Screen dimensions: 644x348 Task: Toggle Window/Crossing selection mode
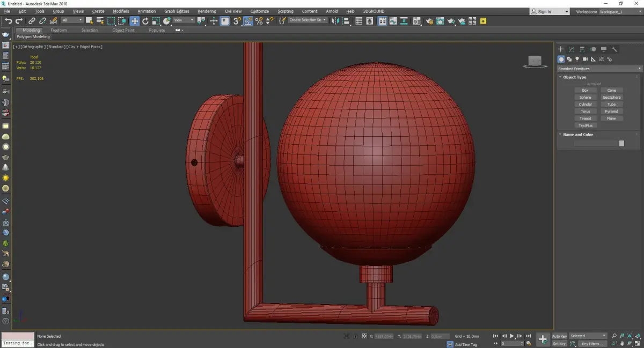click(122, 21)
